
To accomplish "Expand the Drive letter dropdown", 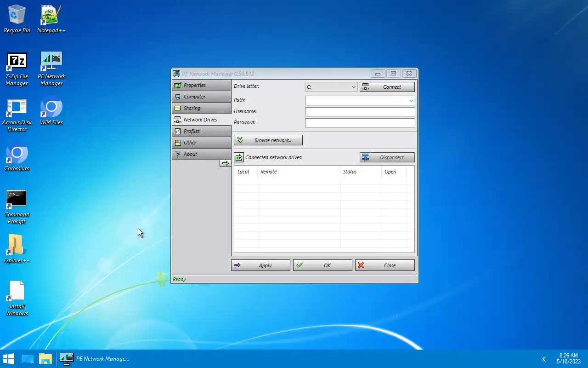I will [x=353, y=87].
